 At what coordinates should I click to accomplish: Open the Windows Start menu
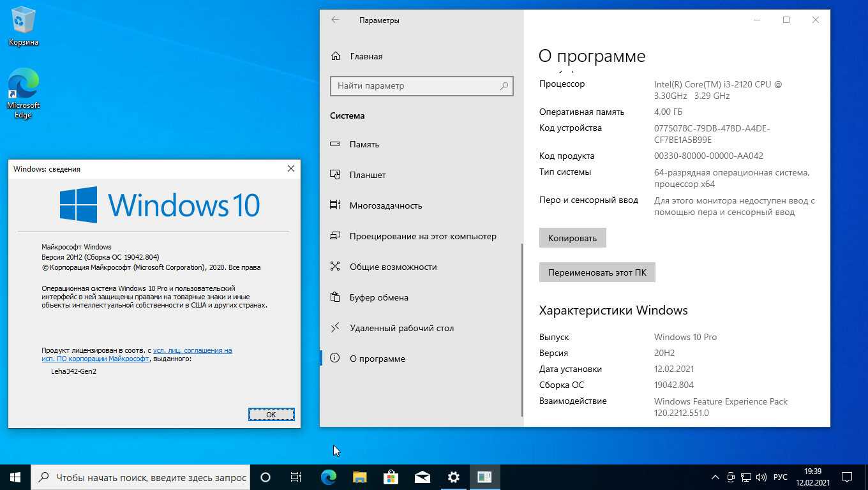[x=15, y=477]
